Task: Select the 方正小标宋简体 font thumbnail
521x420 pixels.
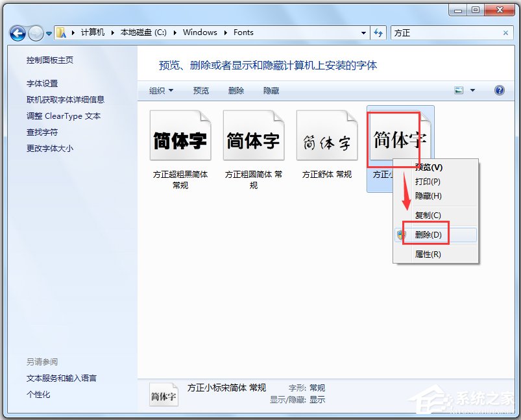Action: click(x=400, y=135)
